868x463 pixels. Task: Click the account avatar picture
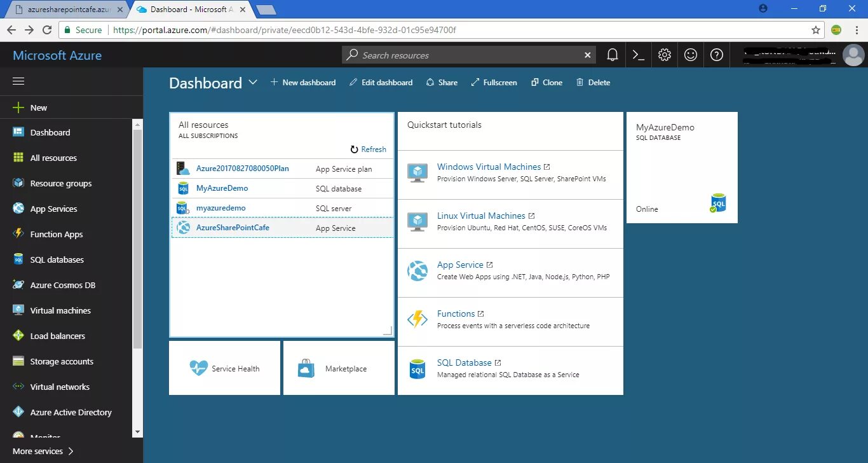click(x=853, y=55)
